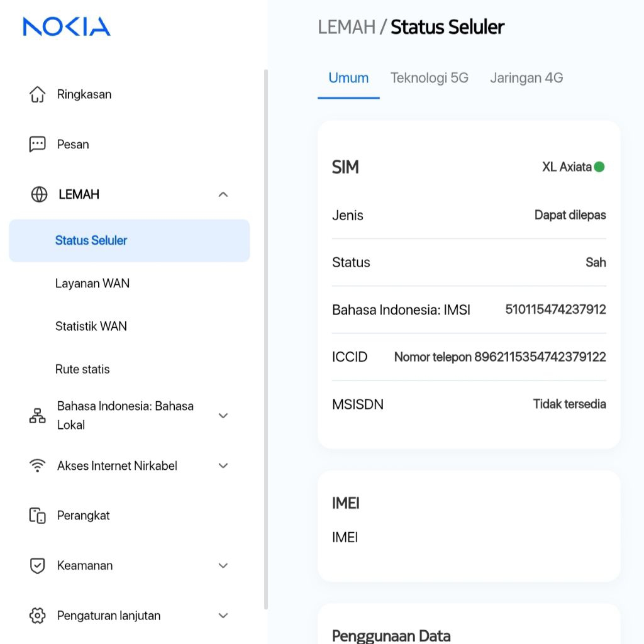Click the green XL Axiata status dot
Screen dimensions: 644x644
599,167
